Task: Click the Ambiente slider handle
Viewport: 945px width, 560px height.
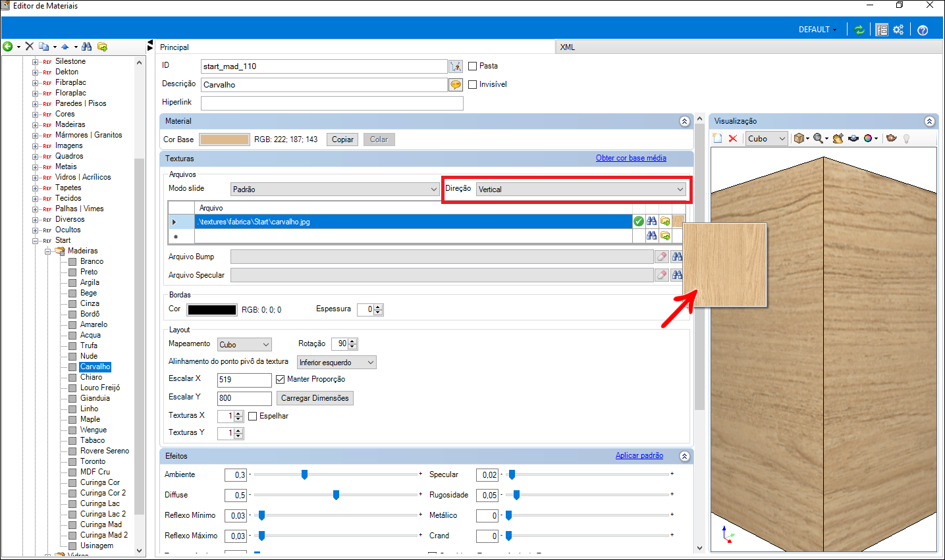Action: (x=304, y=474)
